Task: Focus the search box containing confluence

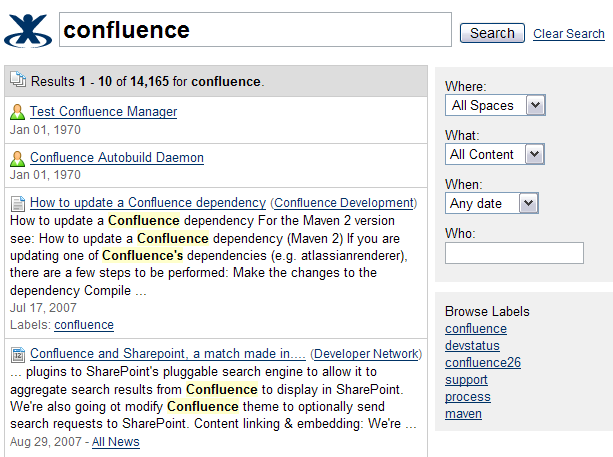Action: (x=255, y=30)
